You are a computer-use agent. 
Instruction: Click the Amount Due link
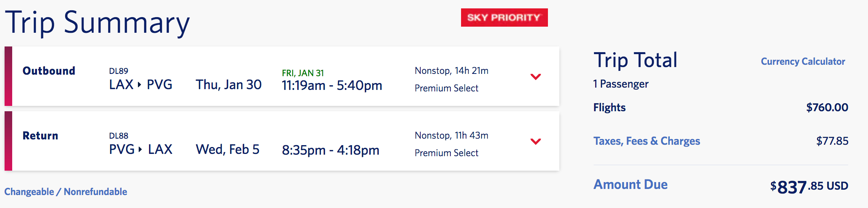(630, 184)
